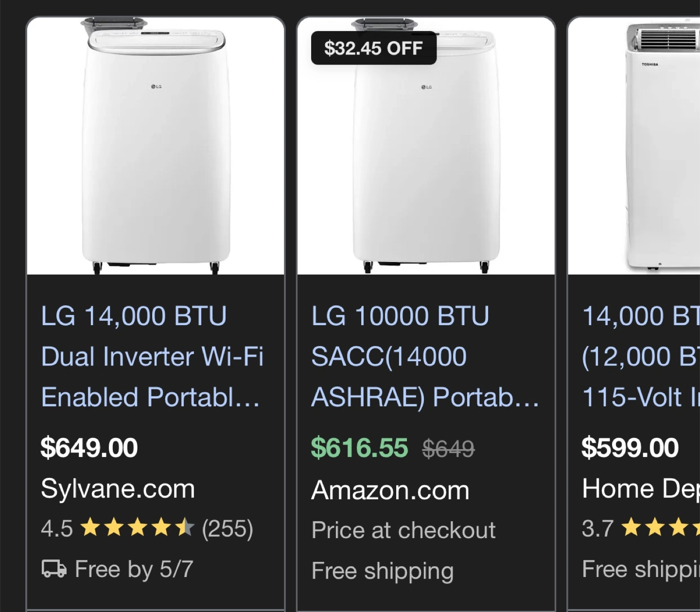Click the Free by 5/7 delivery text
The height and width of the screenshot is (612, 700).
point(134,569)
